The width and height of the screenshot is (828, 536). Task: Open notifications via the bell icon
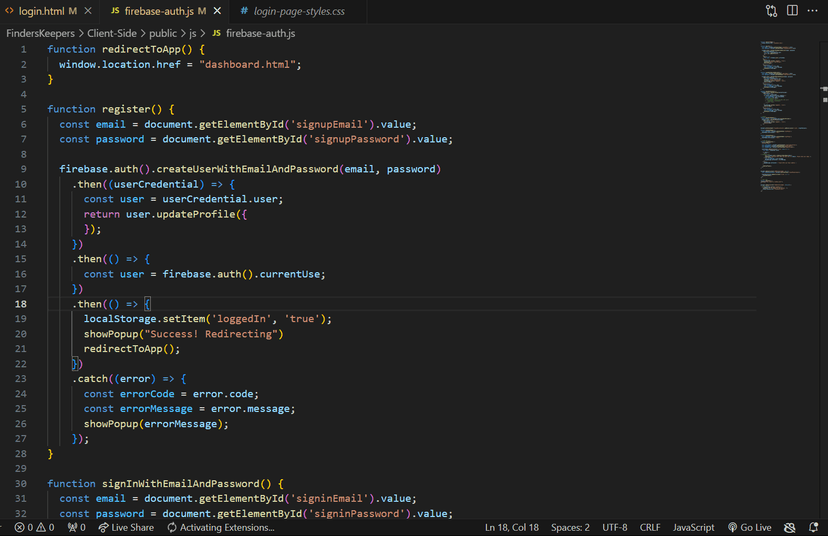(812, 527)
